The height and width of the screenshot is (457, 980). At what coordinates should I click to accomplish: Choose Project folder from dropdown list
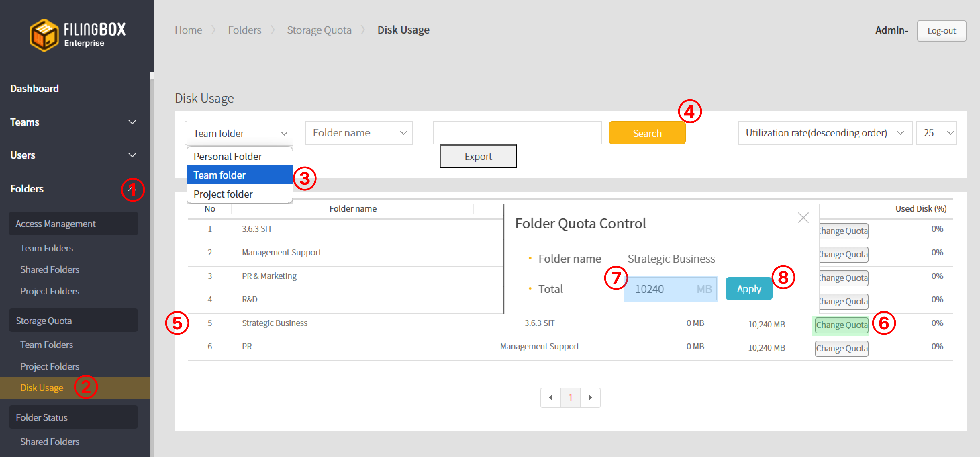click(x=223, y=194)
